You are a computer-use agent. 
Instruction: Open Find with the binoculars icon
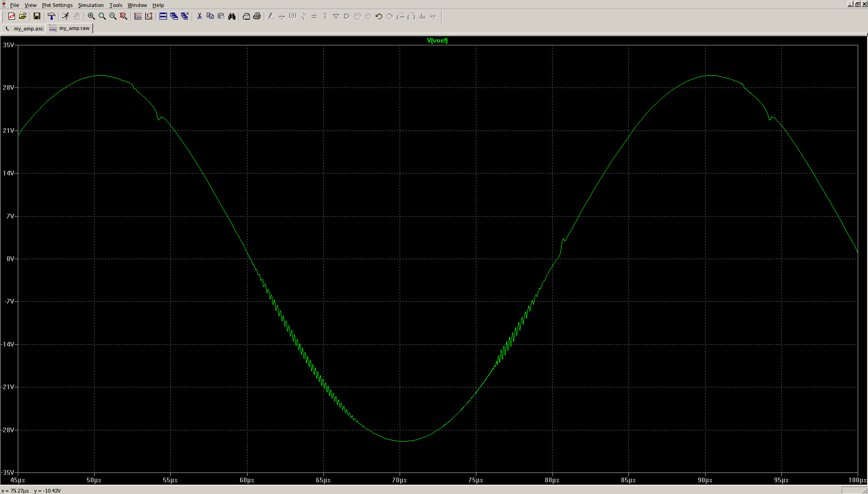tap(232, 16)
